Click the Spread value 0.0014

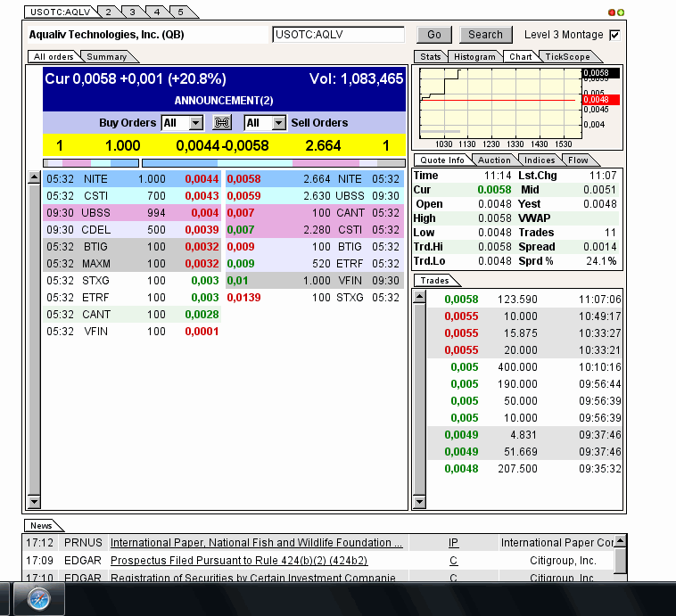pyautogui.click(x=599, y=247)
